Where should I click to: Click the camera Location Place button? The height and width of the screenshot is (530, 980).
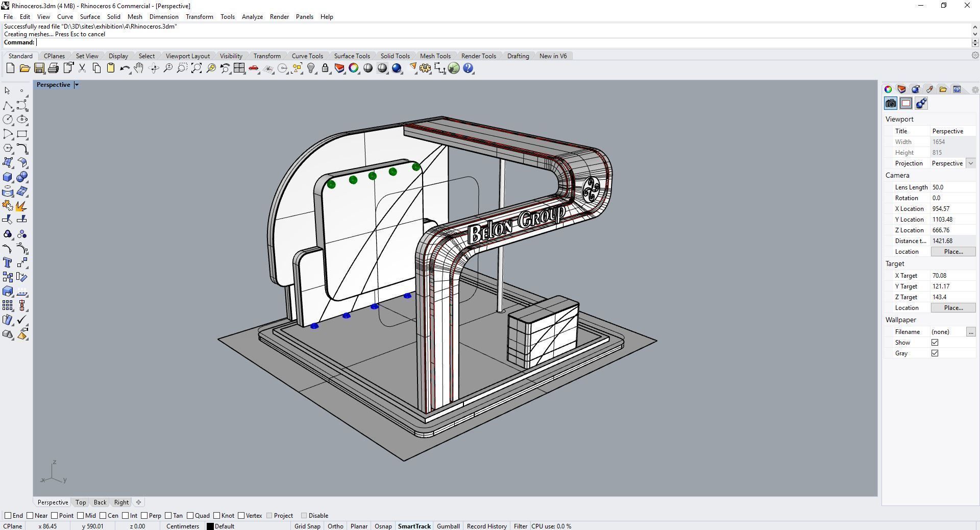coord(953,252)
